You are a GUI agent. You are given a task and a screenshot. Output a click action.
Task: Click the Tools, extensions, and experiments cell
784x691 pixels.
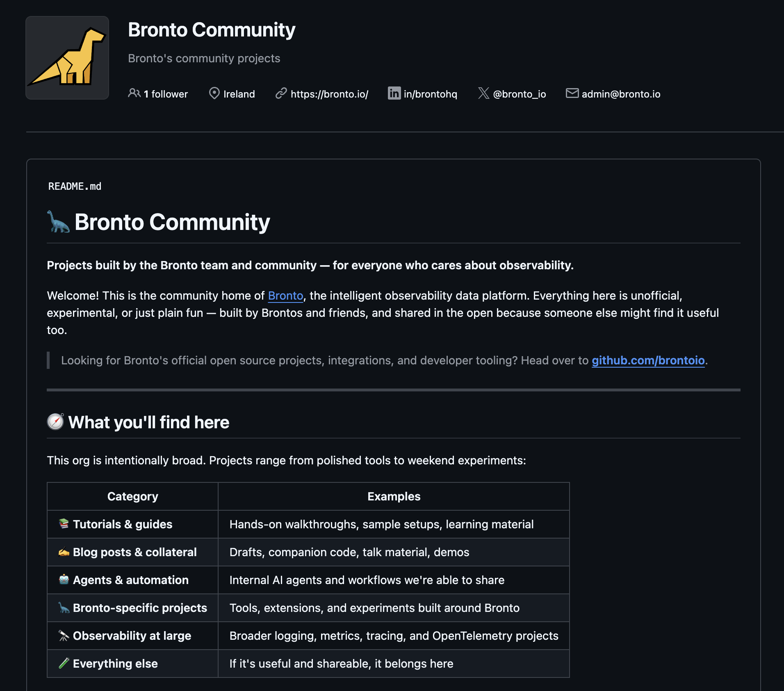coord(394,608)
